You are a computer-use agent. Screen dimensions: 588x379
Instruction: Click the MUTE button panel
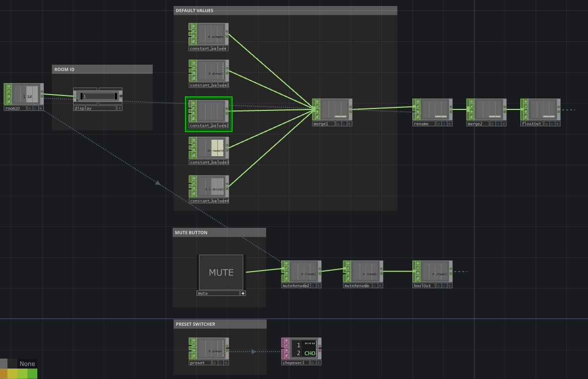[x=221, y=272]
